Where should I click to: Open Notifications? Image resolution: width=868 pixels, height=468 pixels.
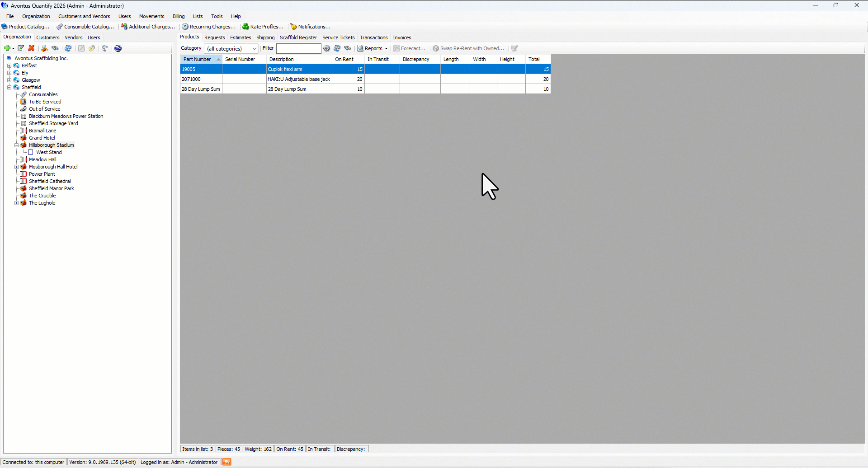[311, 27]
